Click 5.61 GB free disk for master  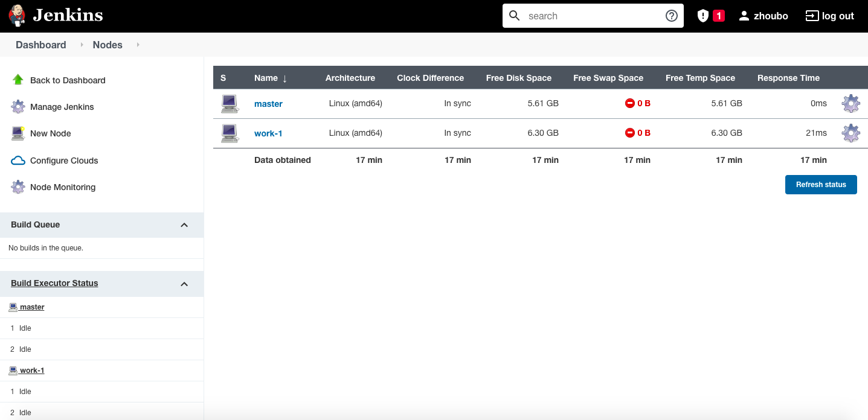coord(543,103)
